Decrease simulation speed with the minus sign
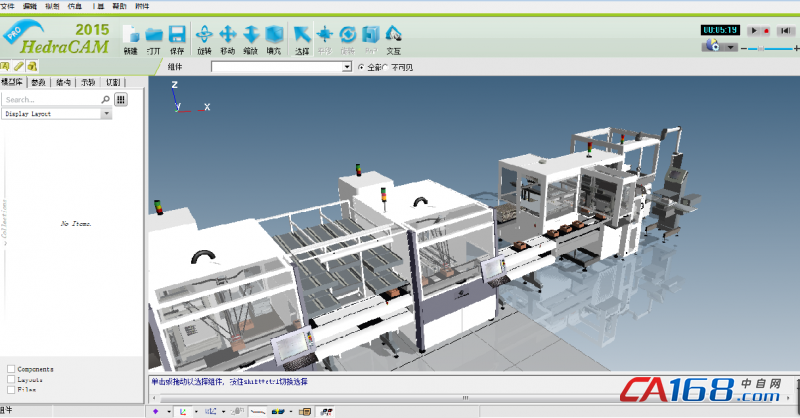 click(744, 48)
